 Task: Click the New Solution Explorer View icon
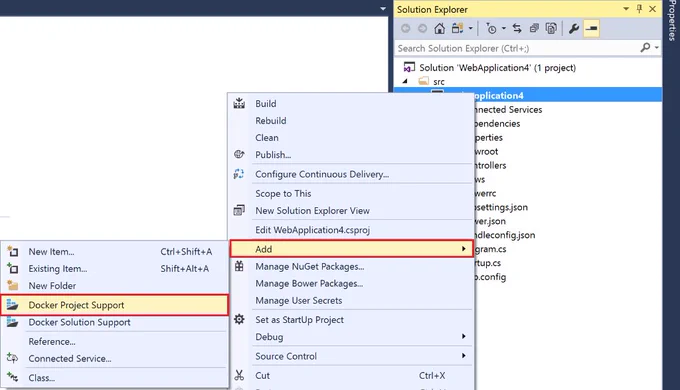point(239,210)
